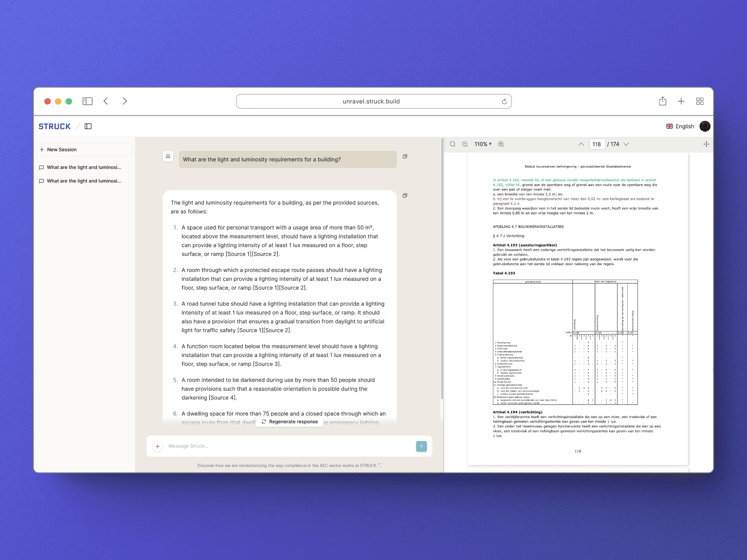
Task: Open the second chat session in sidebar
Action: [84, 181]
